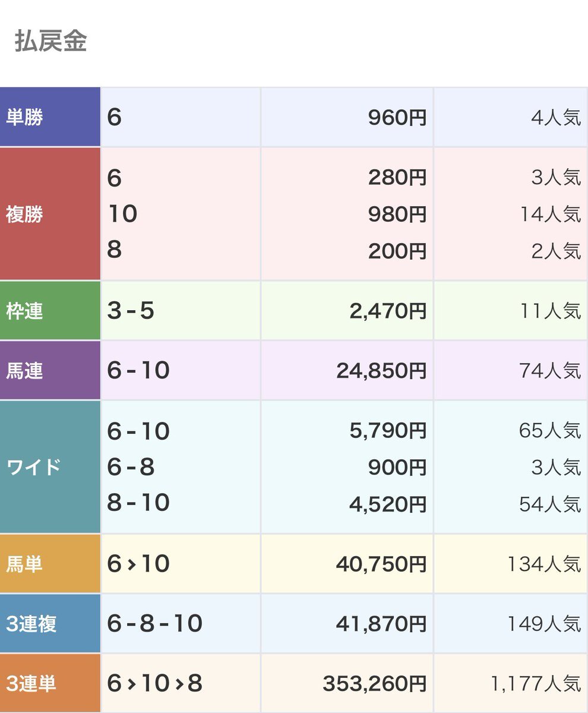The width and height of the screenshot is (588, 713).
Task: Select the ワイド row label
Action: [x=50, y=467]
